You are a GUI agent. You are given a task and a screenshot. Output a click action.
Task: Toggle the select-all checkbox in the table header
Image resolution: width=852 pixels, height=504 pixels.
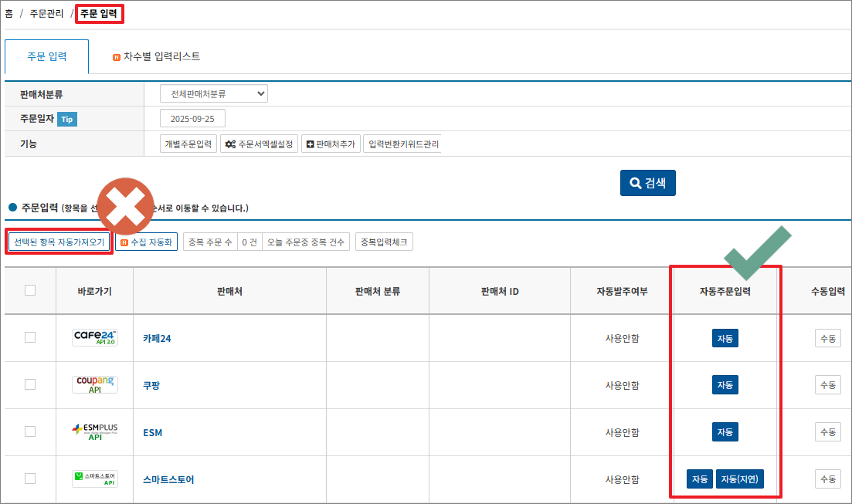pyautogui.click(x=30, y=290)
